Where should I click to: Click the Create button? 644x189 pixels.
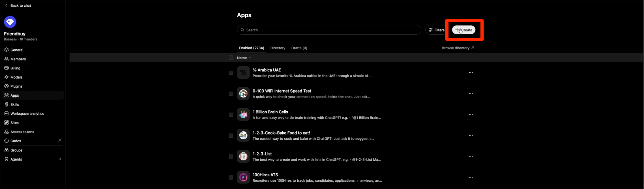463,30
